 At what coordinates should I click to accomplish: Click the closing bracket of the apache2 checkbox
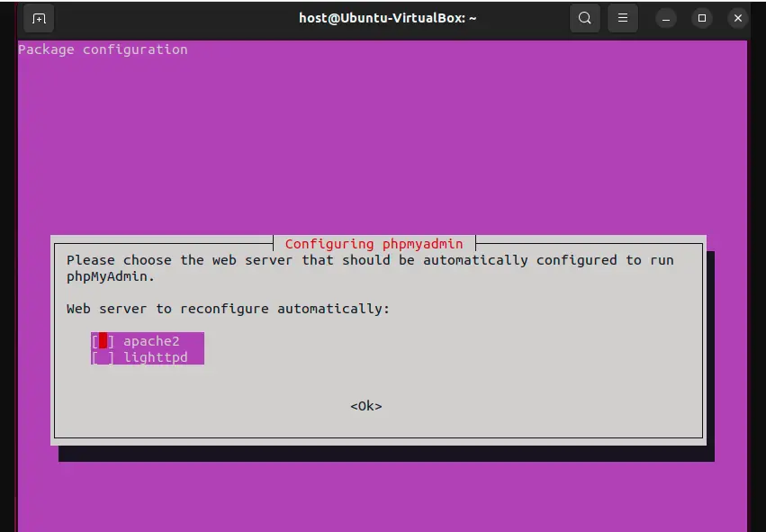tap(112, 341)
